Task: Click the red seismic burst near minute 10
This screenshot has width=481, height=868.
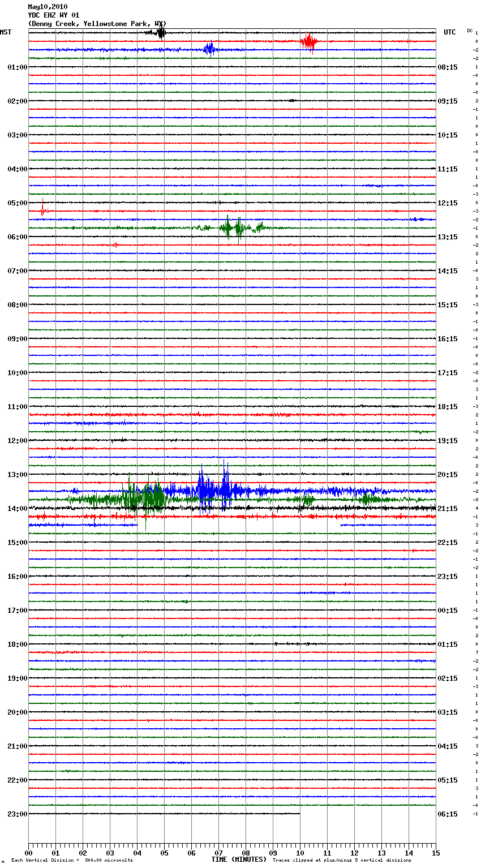Action: [308, 42]
